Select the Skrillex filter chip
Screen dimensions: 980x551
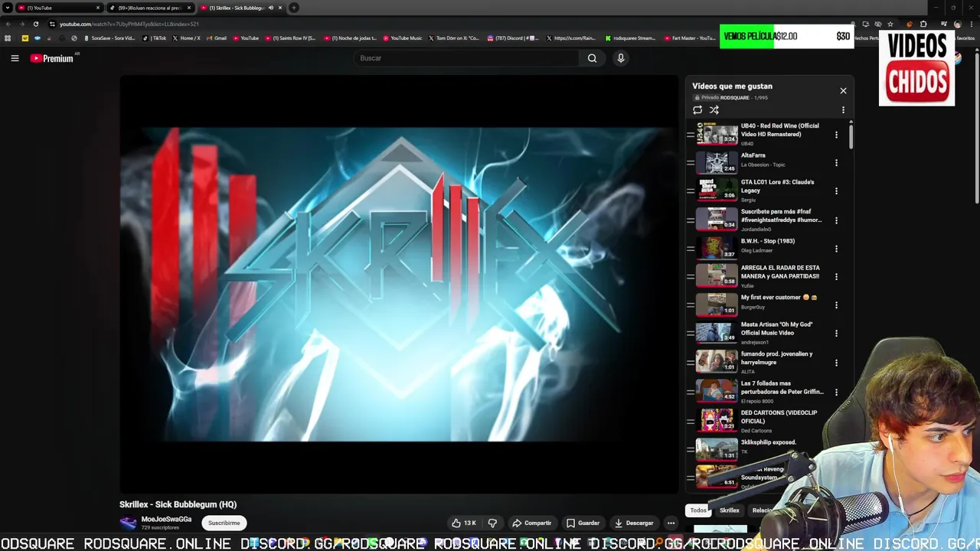(x=730, y=510)
